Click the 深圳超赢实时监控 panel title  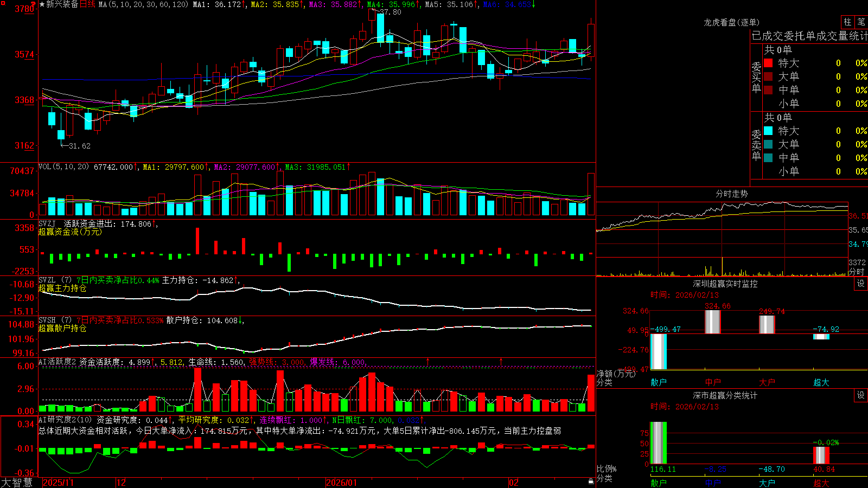(x=725, y=284)
